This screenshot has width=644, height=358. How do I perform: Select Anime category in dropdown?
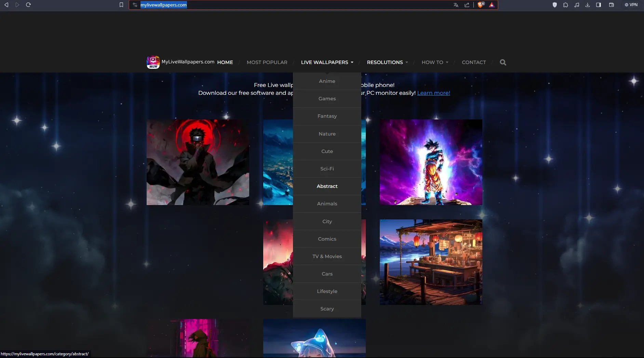click(327, 81)
